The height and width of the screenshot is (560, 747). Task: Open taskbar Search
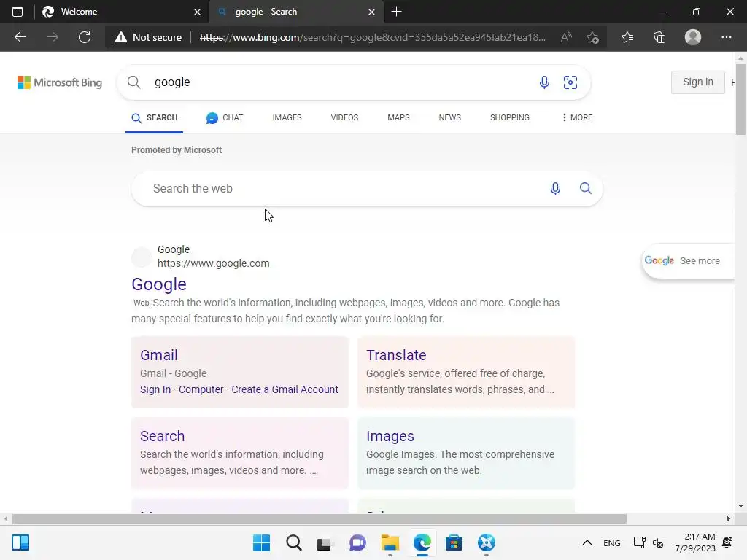click(x=293, y=542)
